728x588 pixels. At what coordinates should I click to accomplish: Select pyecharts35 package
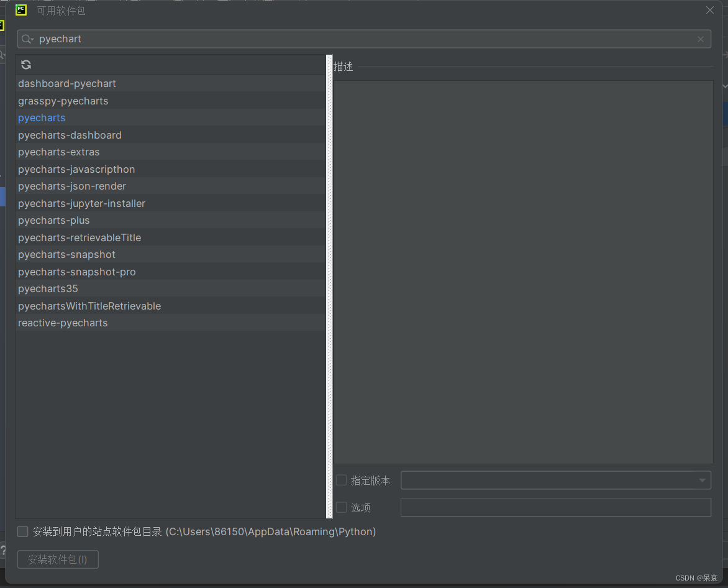[x=170, y=288]
